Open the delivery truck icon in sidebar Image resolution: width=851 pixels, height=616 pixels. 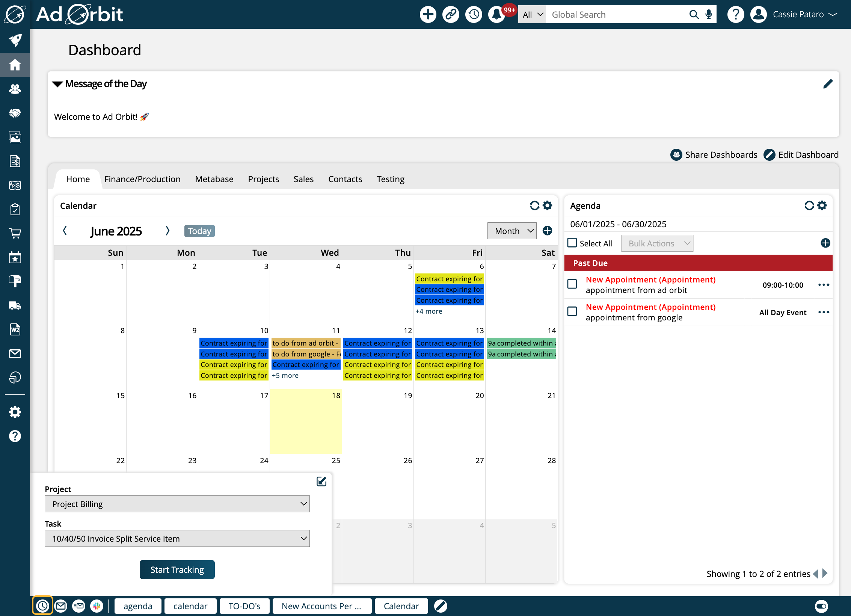[x=15, y=305]
